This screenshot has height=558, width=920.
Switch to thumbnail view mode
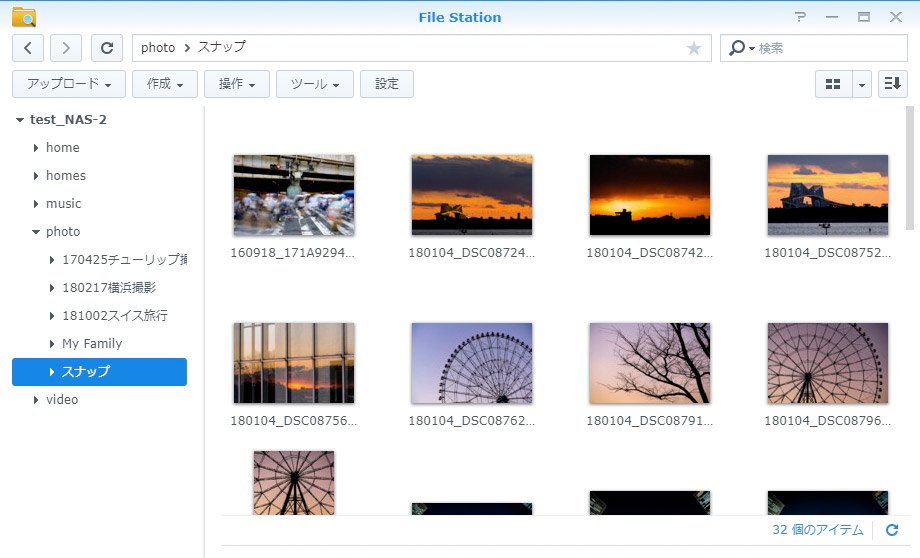click(x=833, y=84)
